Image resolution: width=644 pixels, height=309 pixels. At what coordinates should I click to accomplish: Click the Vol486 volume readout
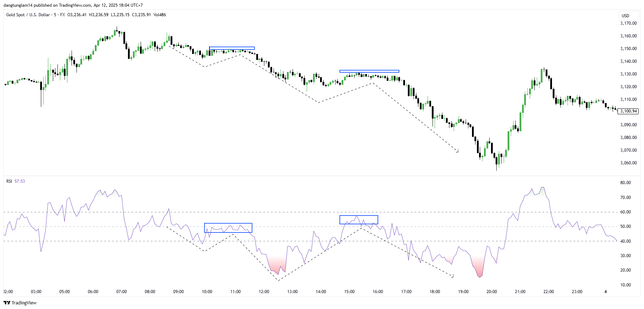point(160,15)
